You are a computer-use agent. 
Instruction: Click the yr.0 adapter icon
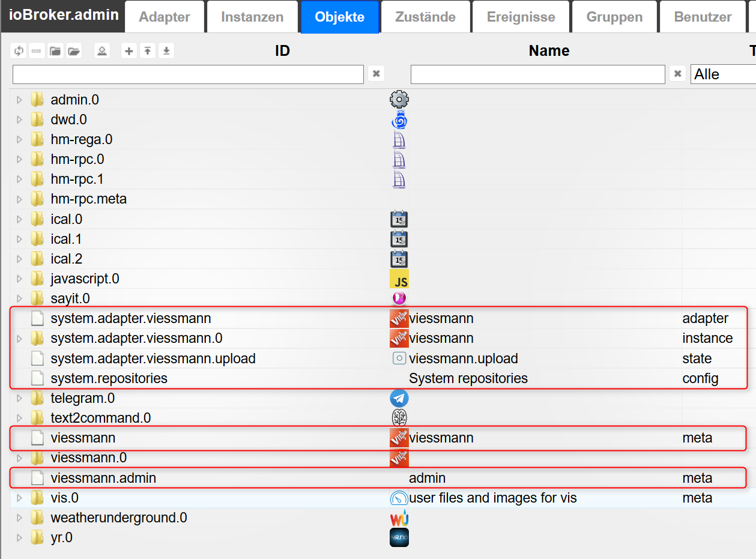pos(399,537)
